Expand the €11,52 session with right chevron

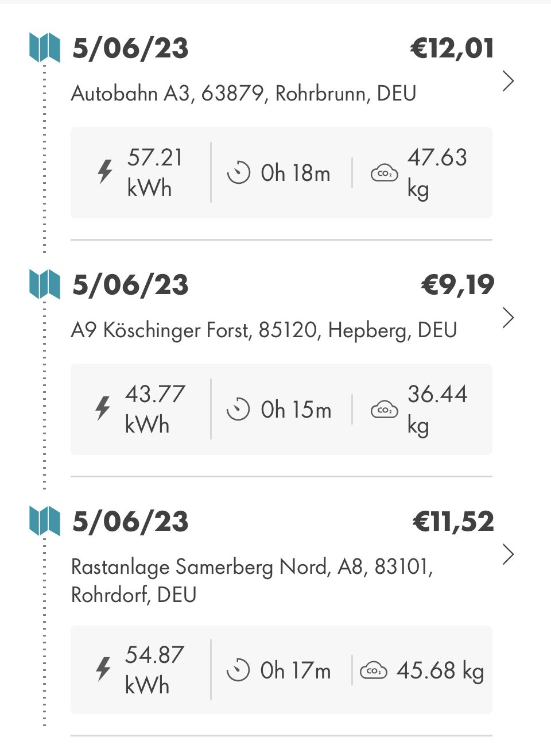[508, 554]
